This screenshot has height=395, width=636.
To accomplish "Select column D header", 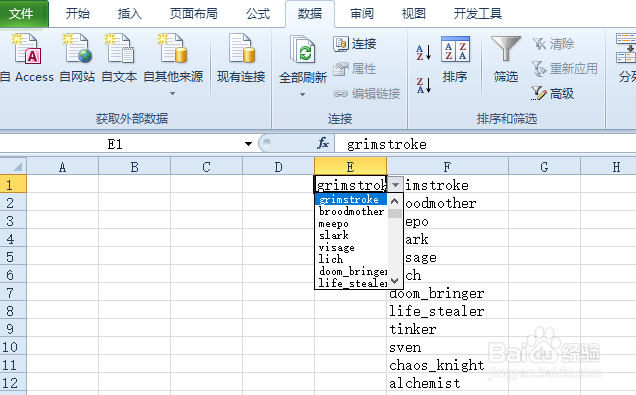I will (278, 167).
